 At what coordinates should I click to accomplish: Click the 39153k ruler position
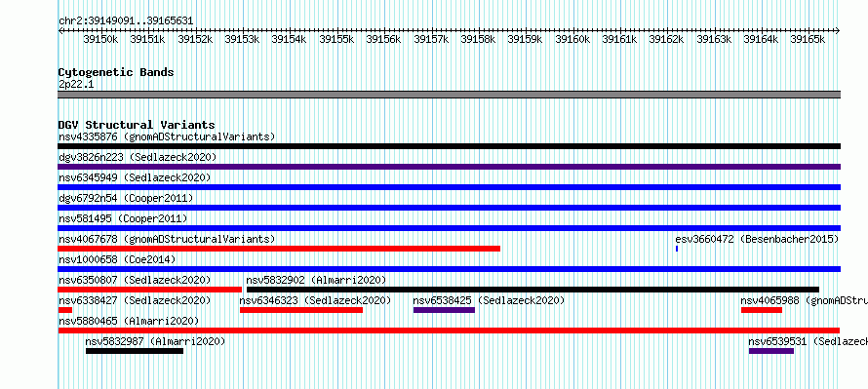coord(242,39)
